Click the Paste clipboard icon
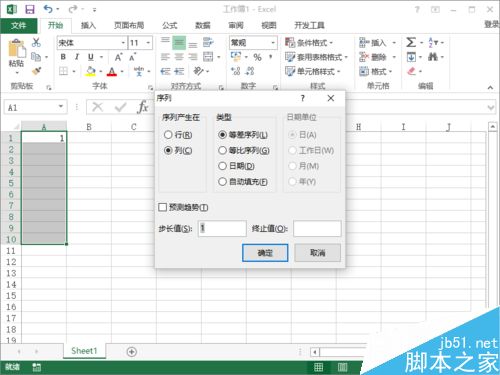This screenshot has width=500, height=375. coord(16,48)
